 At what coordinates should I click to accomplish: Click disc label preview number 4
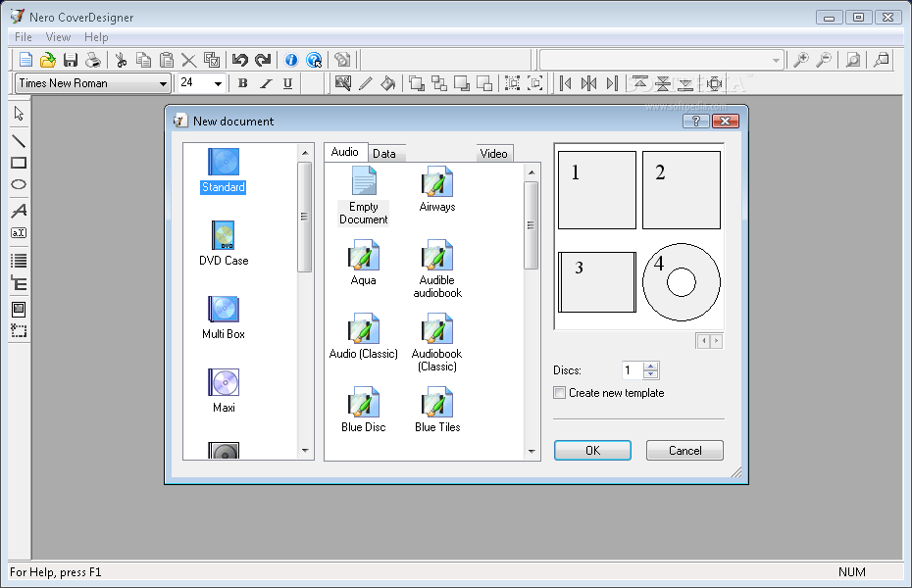pyautogui.click(x=682, y=282)
